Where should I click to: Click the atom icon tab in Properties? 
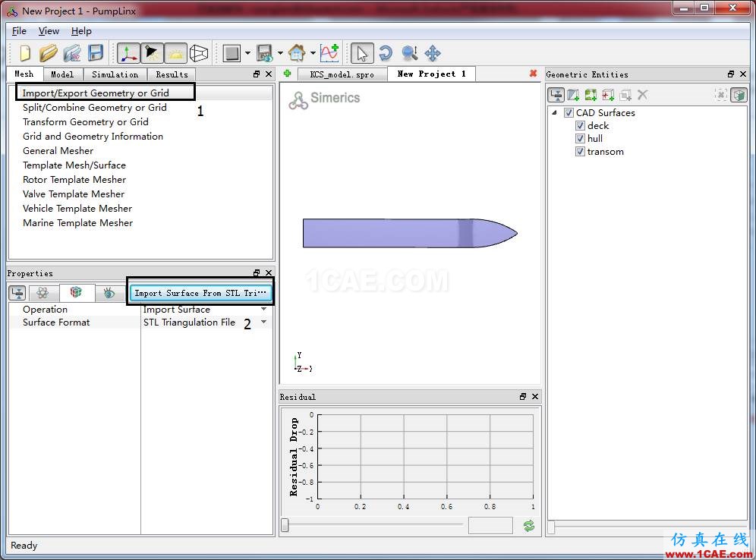(x=43, y=293)
